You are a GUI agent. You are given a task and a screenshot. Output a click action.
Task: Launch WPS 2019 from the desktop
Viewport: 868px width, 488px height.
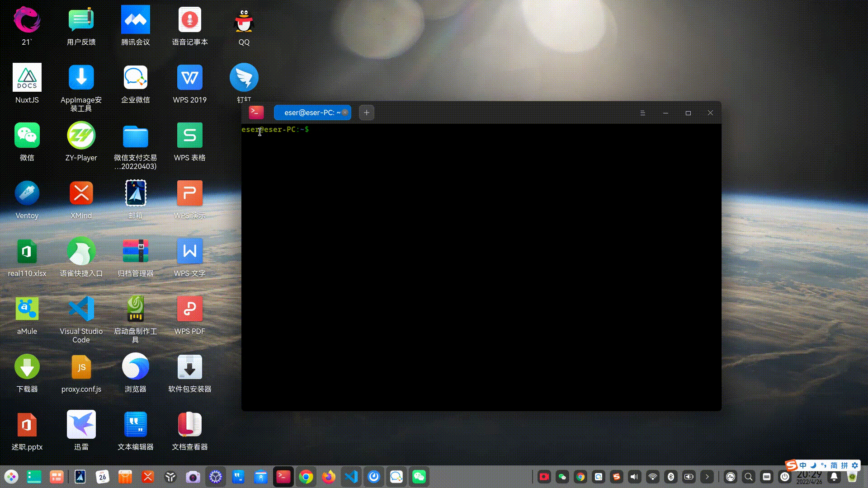coord(189,77)
